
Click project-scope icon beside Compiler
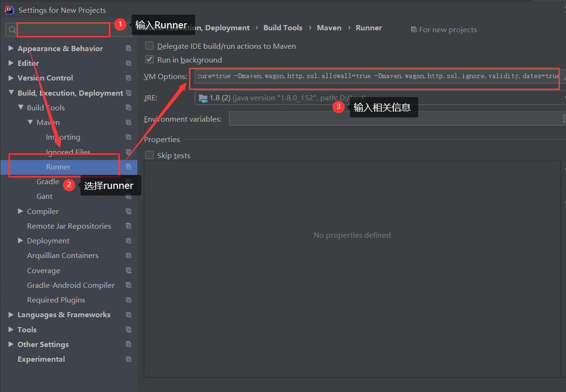click(128, 211)
